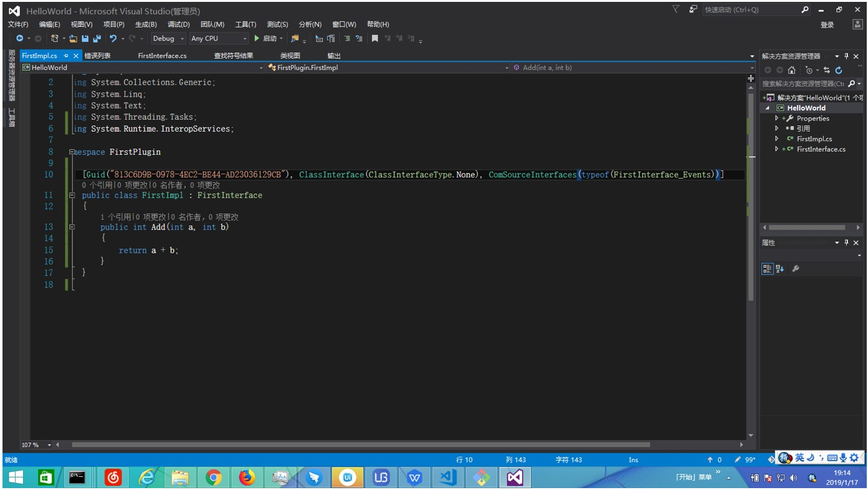Image resolution: width=868 pixels, height=490 pixels.
Task: Click the open file folder icon
Action: (74, 39)
